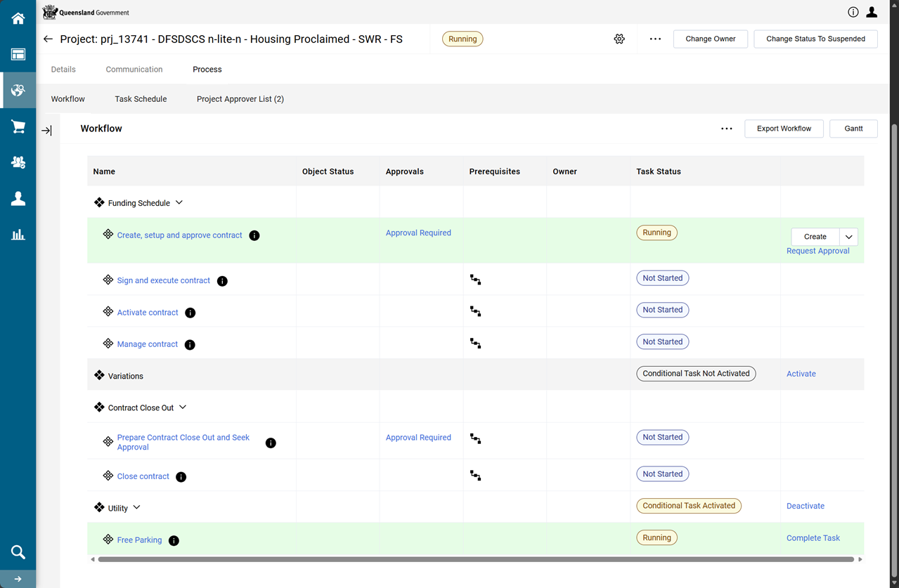Click prerequisites icon for Activate contract
Image resolution: width=899 pixels, height=588 pixels.
[476, 311]
